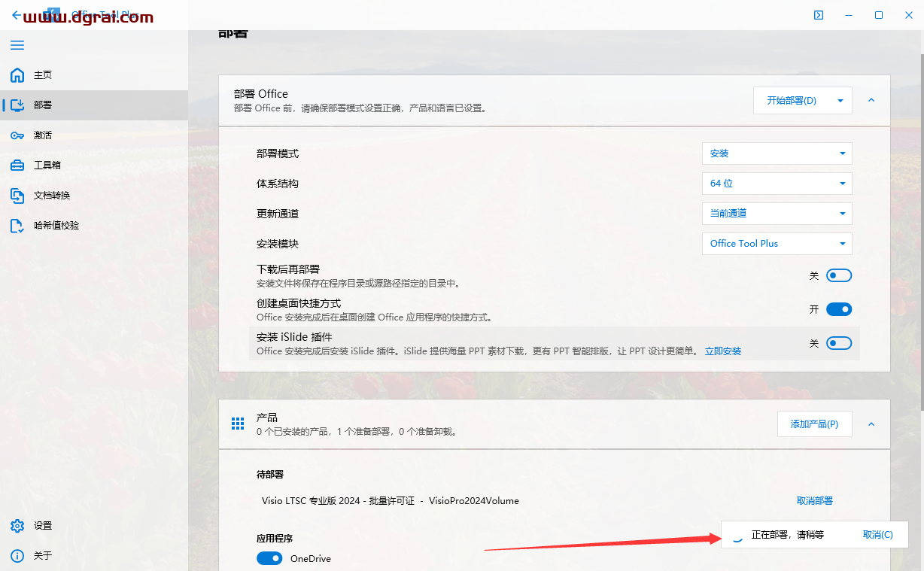Open 设置 page
The width and height of the screenshot is (924, 571).
94,526
